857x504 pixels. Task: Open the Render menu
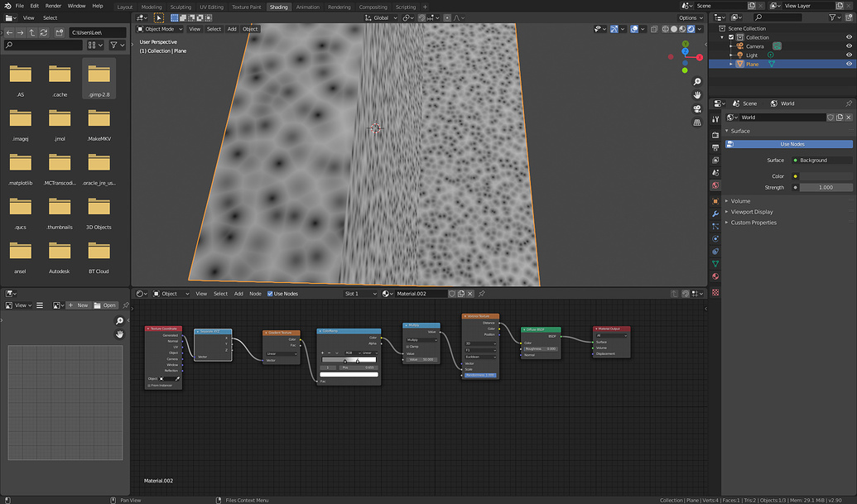coord(53,6)
